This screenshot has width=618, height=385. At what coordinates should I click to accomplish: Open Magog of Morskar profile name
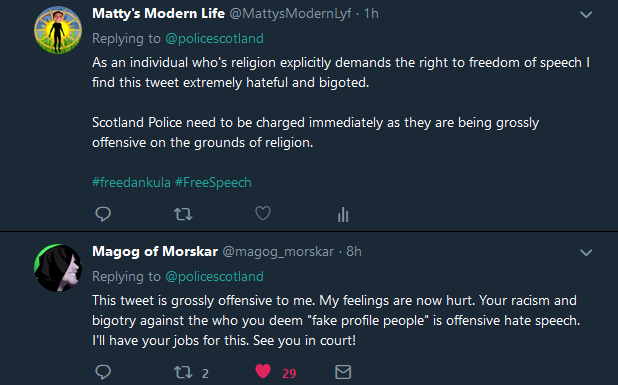click(x=155, y=251)
